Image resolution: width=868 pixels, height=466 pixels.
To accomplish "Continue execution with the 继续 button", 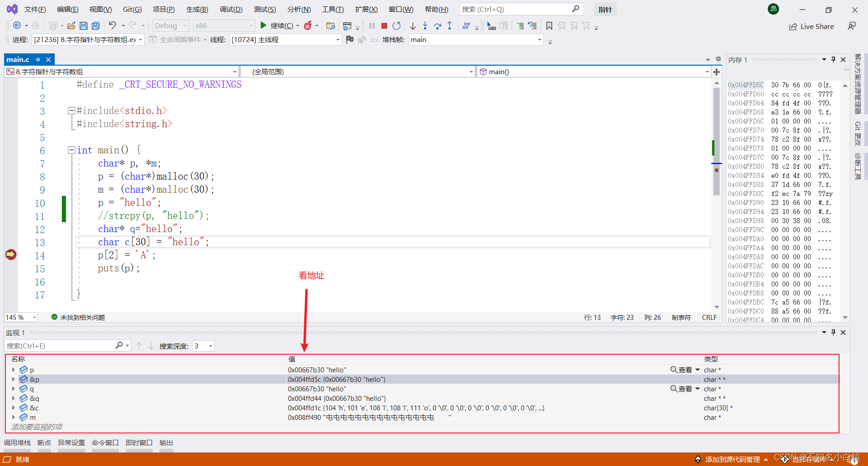I will [276, 26].
